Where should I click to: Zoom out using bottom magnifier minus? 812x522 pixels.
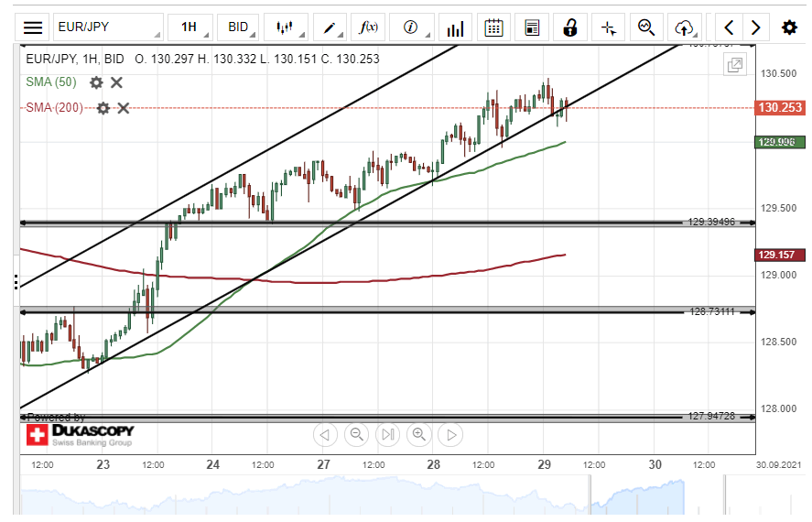357,434
